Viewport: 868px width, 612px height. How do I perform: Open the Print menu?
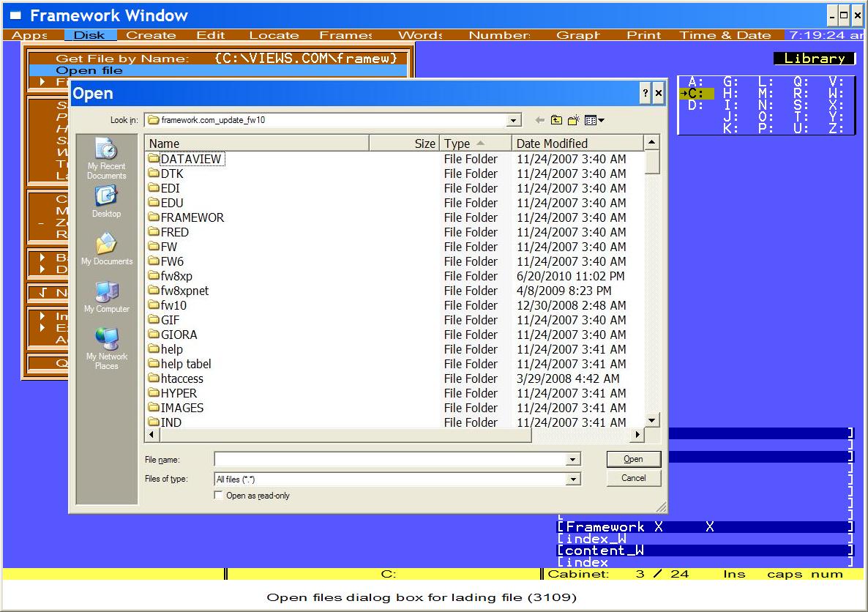pyautogui.click(x=643, y=35)
